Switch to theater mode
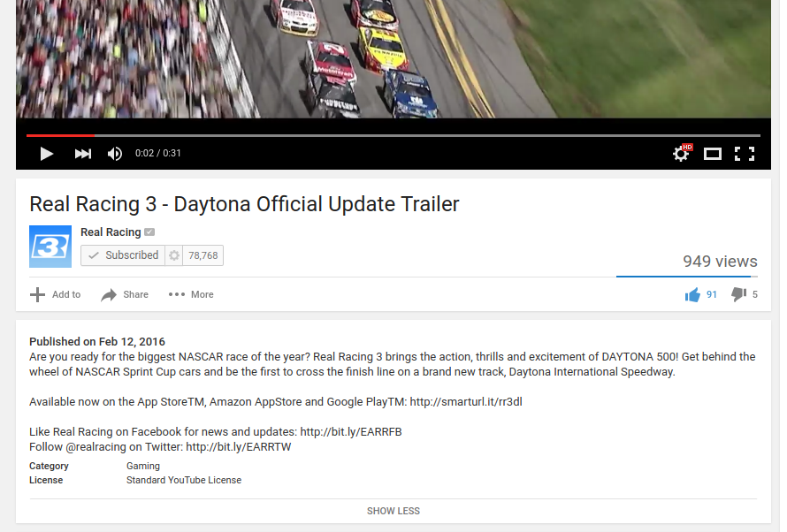Viewport: 787px width, 532px height. (x=712, y=154)
